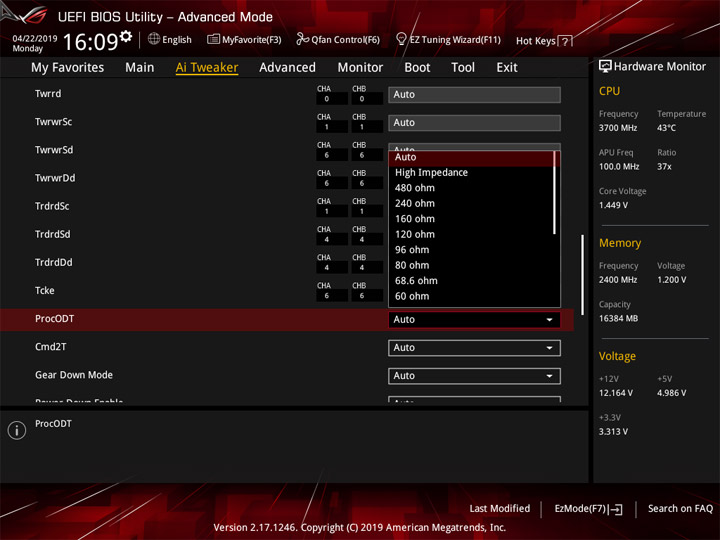The image size is (720, 540).
Task: Click Search on FAQ
Action: pyautogui.click(x=680, y=509)
